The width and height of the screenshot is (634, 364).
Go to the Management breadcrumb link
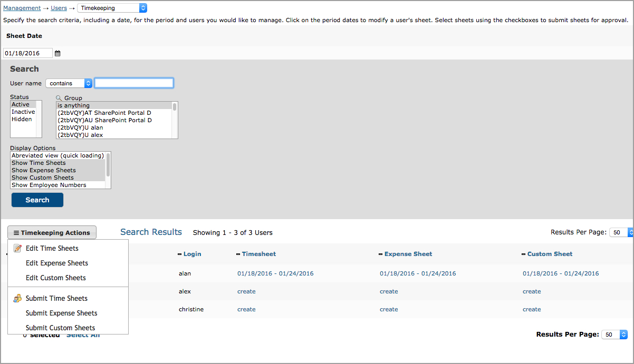coord(22,8)
